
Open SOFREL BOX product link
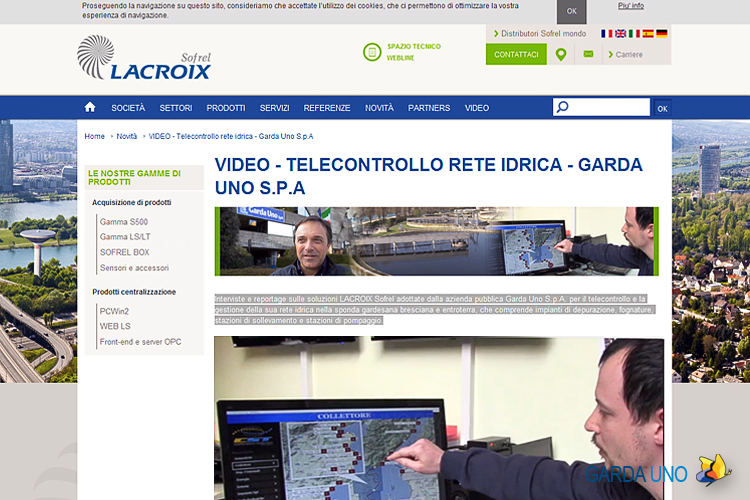124,252
